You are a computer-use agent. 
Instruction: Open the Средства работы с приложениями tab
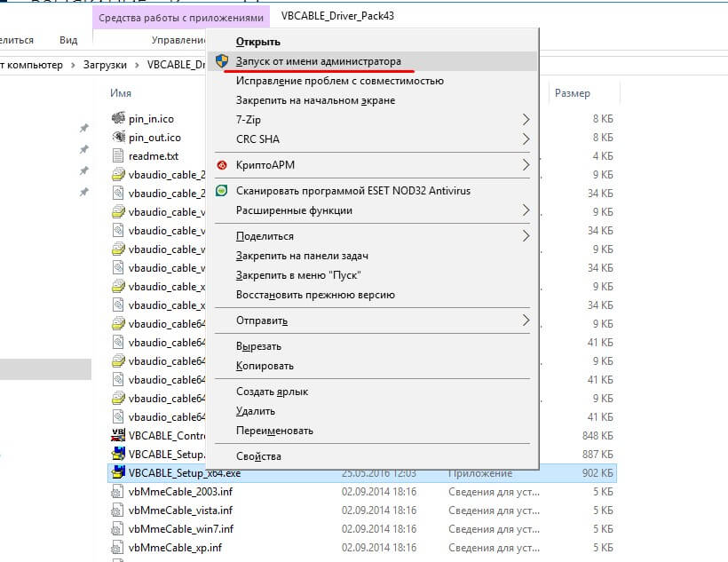[181, 18]
